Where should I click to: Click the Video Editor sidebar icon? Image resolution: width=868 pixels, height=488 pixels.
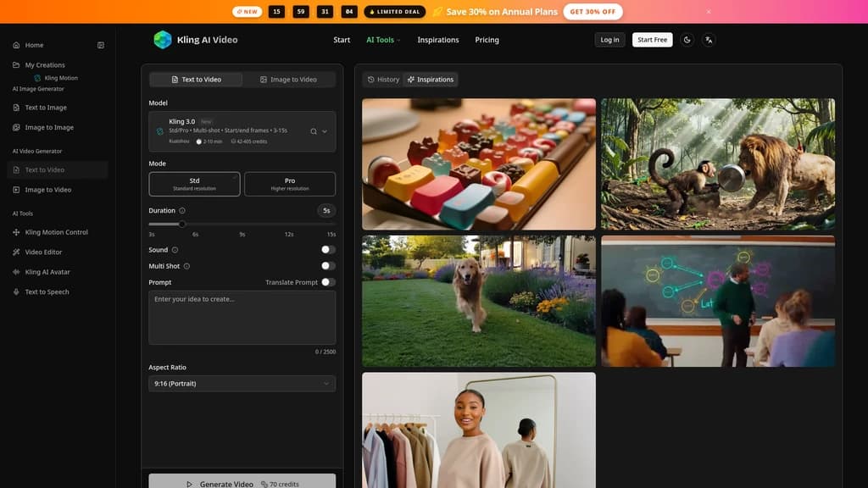[x=16, y=252]
